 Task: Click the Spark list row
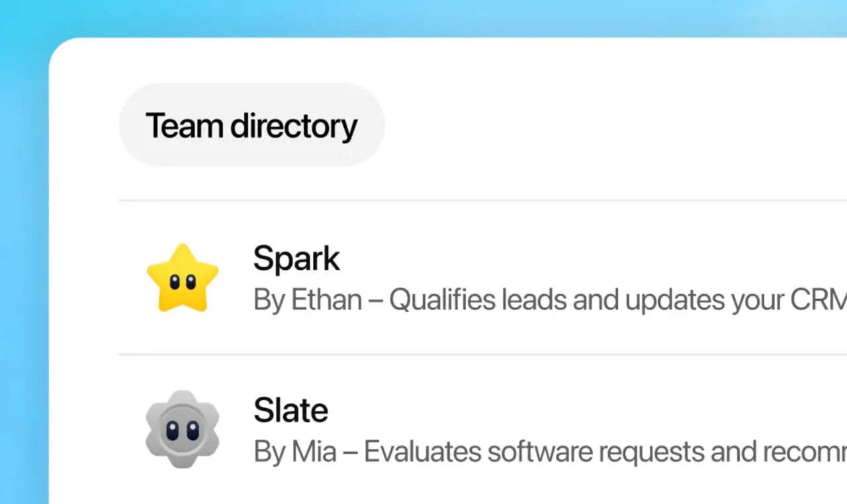point(463,278)
